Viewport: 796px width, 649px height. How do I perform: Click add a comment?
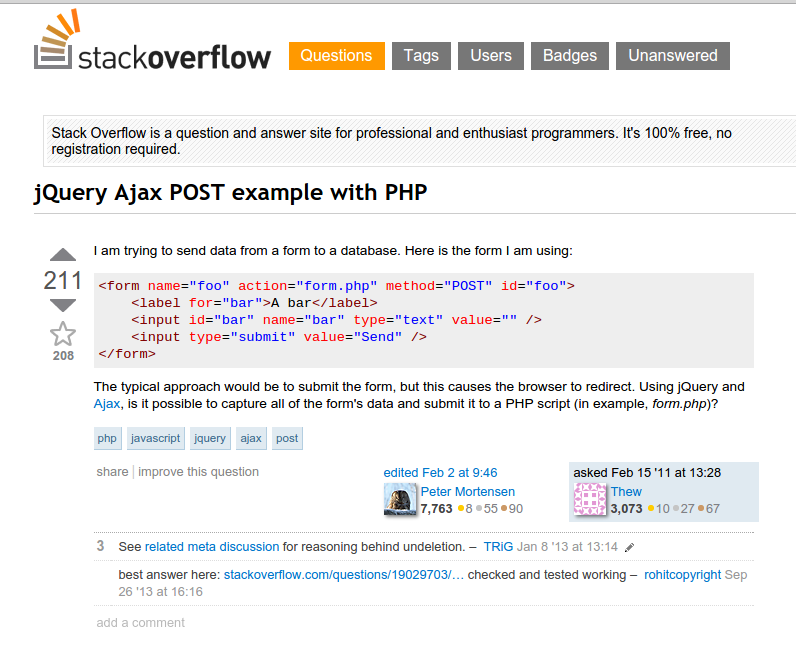(x=141, y=623)
